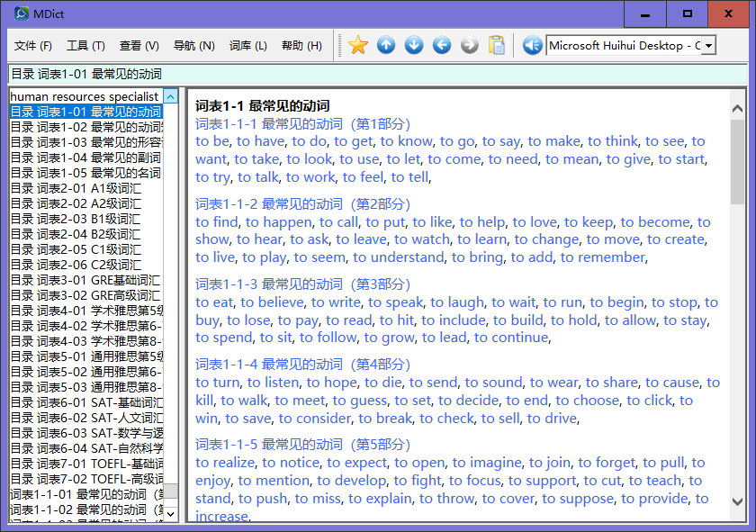
Task: Click the favorites star icon
Action: (358, 45)
